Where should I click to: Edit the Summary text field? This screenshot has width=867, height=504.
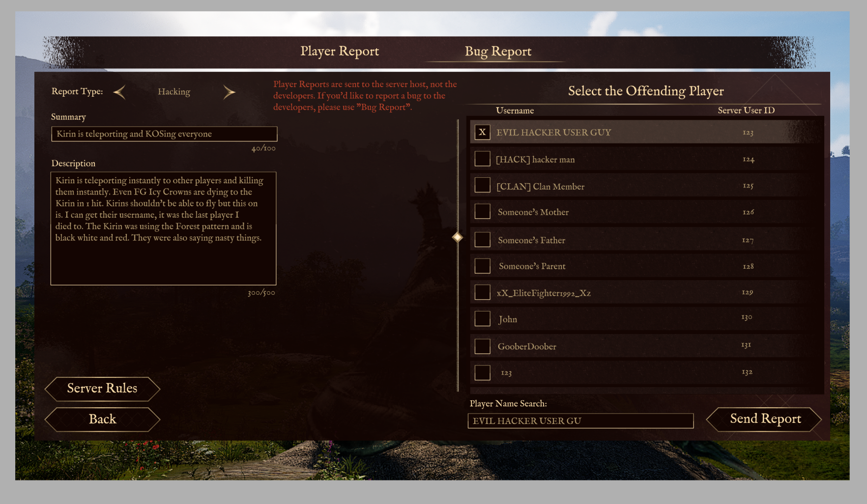[164, 134]
